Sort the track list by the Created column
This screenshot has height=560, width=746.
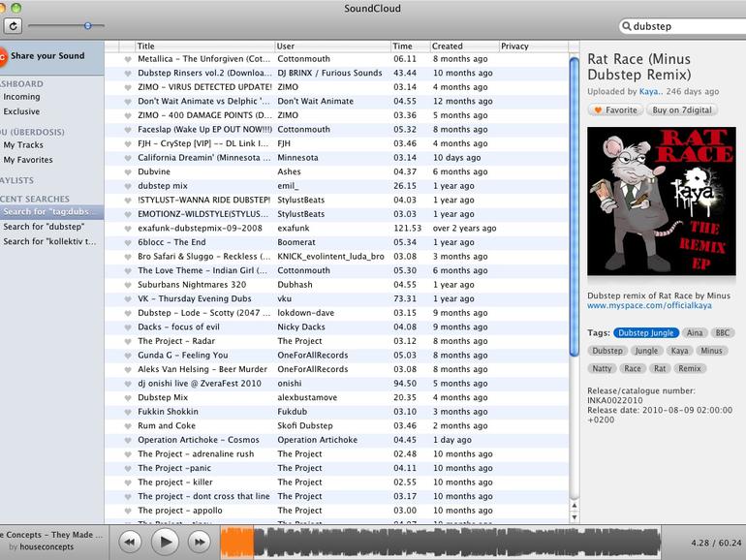(x=464, y=47)
